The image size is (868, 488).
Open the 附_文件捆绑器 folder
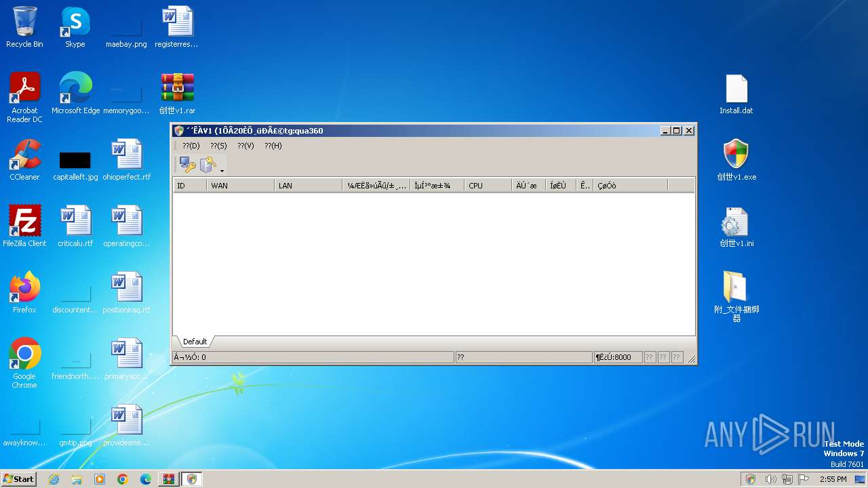pyautogui.click(x=736, y=297)
